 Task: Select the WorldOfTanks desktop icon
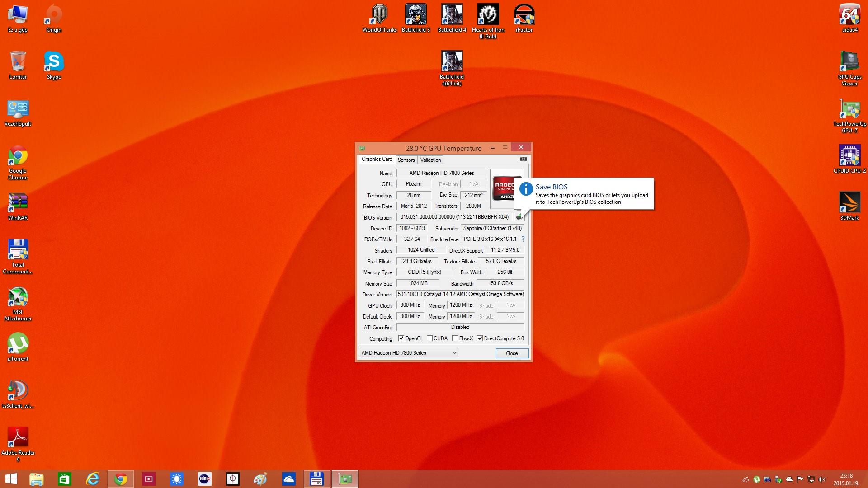379,19
